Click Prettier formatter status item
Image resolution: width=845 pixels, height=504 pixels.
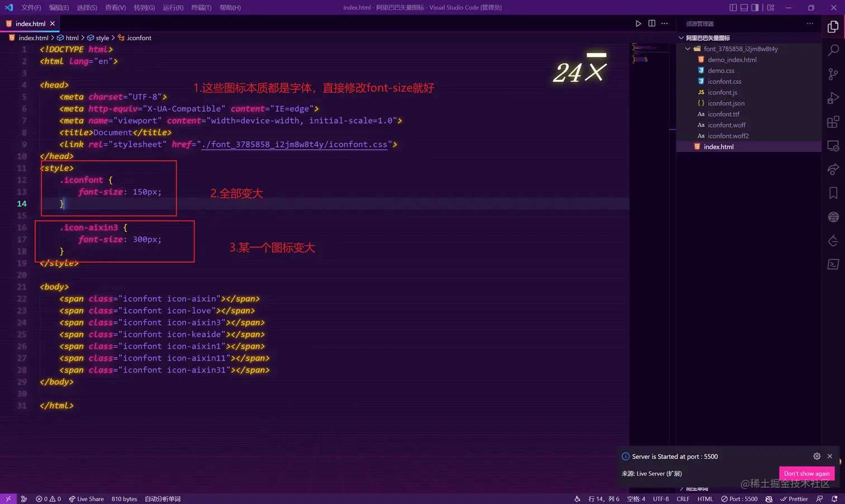tap(794, 499)
